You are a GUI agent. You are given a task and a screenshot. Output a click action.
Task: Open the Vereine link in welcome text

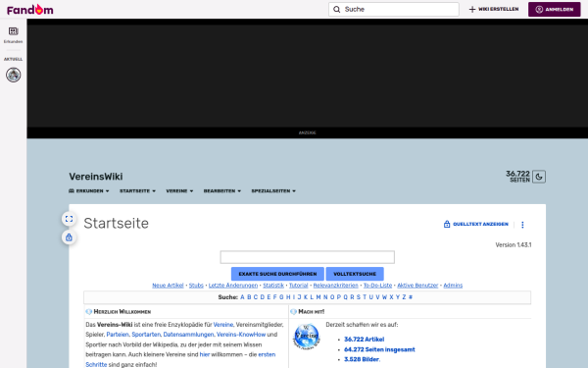[223, 325]
